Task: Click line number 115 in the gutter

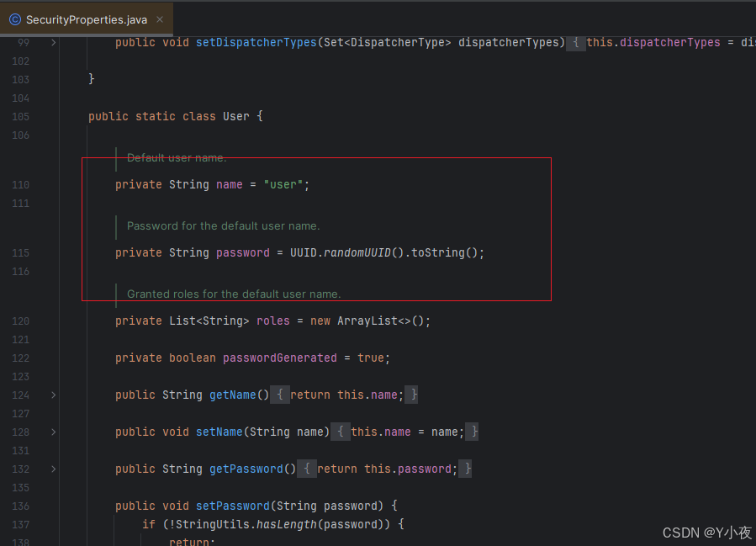Action: (x=21, y=252)
